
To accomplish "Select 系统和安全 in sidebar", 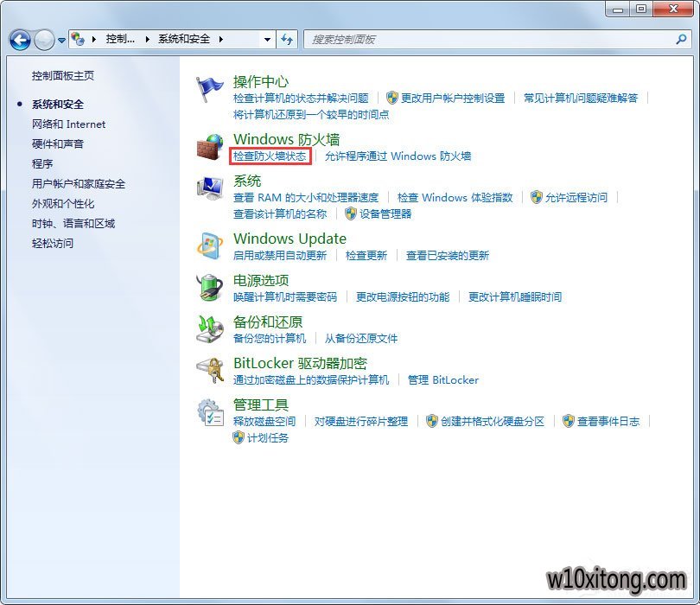I will click(58, 105).
